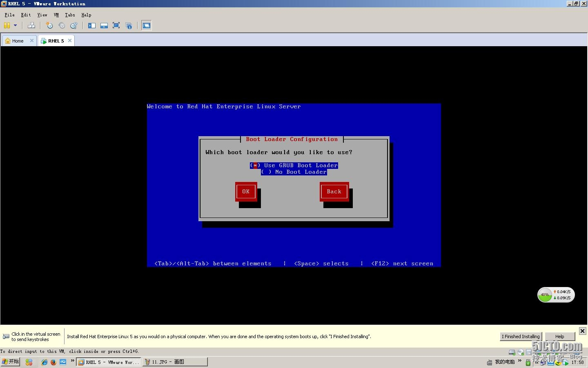Image resolution: width=588 pixels, height=368 pixels.
Task: Enter full screen mode icon
Action: coord(116,25)
